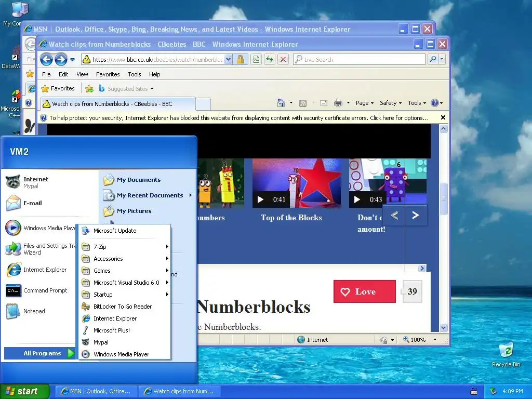This screenshot has height=399, width=532.
Task: Refresh the page with green arrows icon
Action: click(x=270, y=60)
